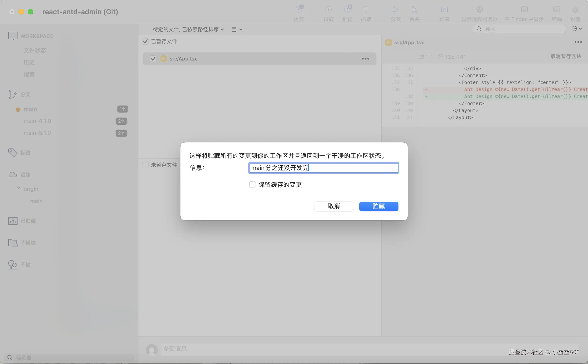The height and width of the screenshot is (364, 588).
Task: Switch to the 历史 (history) sidebar section
Action: click(x=29, y=62)
